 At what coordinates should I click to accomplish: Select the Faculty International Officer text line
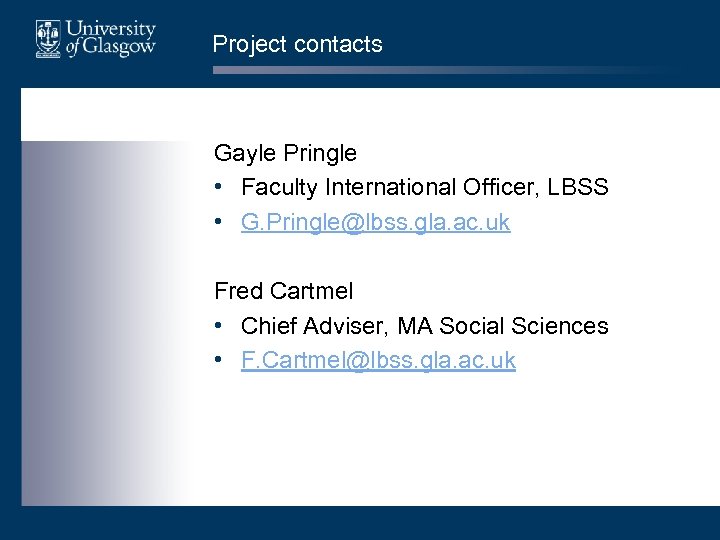[x=424, y=187]
